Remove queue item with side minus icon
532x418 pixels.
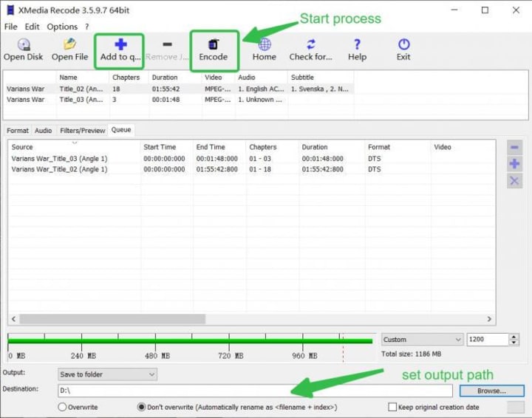514,147
